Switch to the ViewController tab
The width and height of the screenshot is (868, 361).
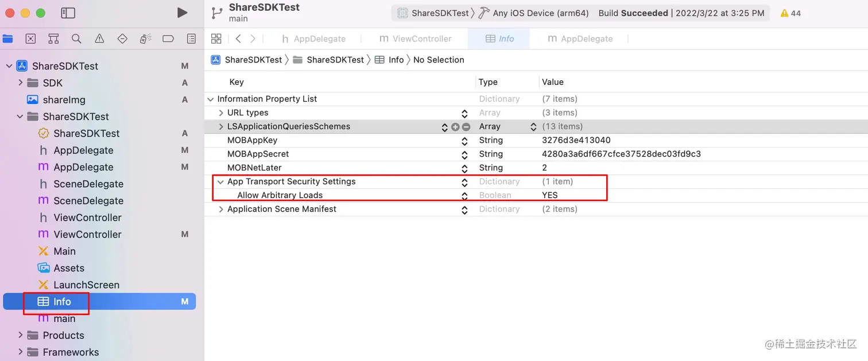point(415,38)
